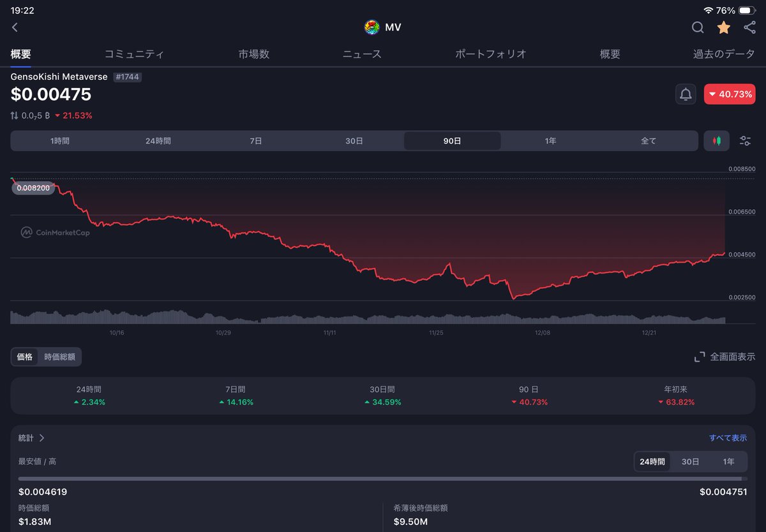Expand the 統計 section chevron

[41, 438]
